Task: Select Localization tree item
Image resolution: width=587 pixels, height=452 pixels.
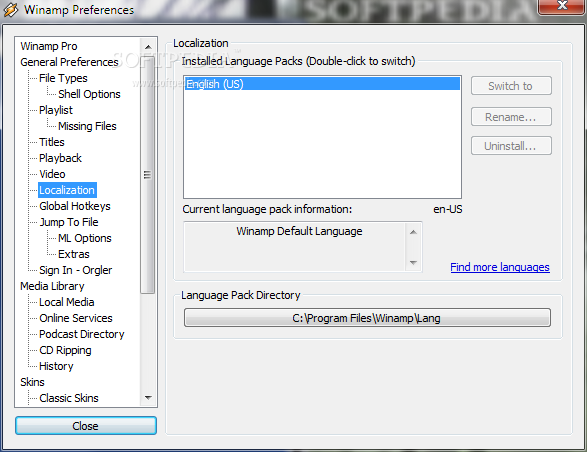Action: click(x=67, y=190)
